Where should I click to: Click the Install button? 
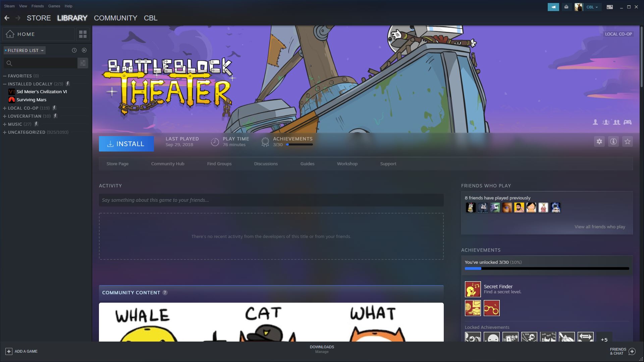(126, 144)
